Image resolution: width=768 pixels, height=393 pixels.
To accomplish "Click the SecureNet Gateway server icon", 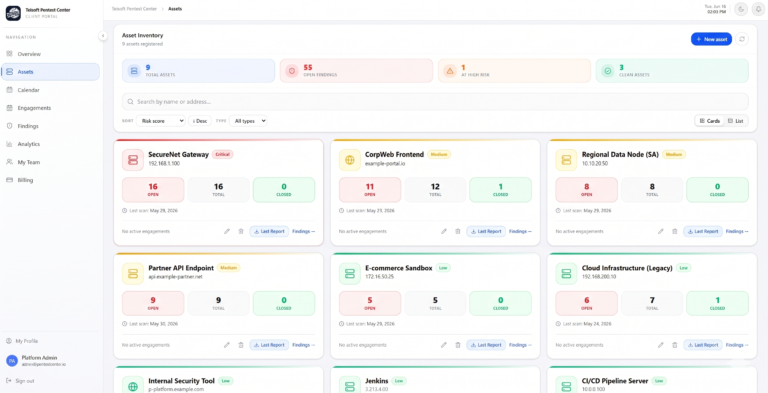I will click(133, 160).
